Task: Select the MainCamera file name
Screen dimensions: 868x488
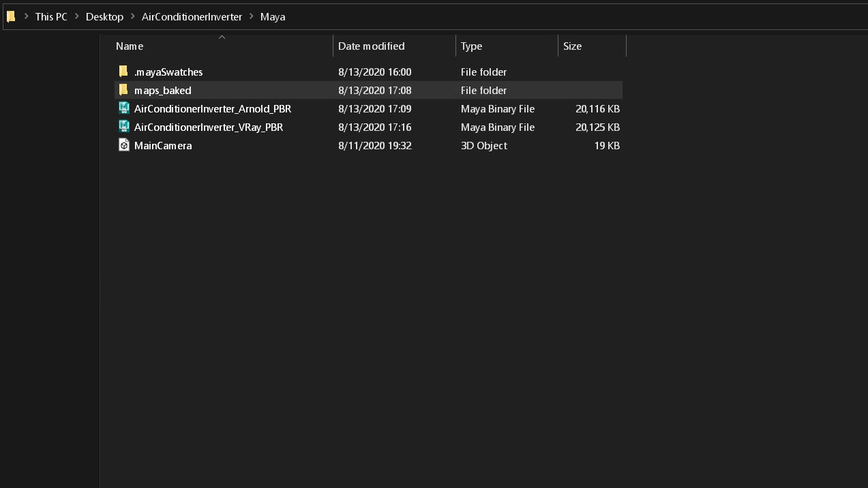Action: (163, 146)
